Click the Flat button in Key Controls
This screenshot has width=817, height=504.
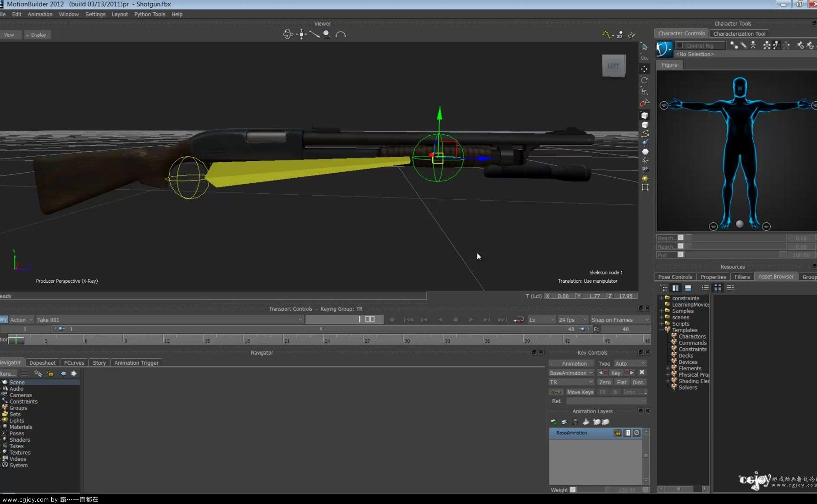621,383
